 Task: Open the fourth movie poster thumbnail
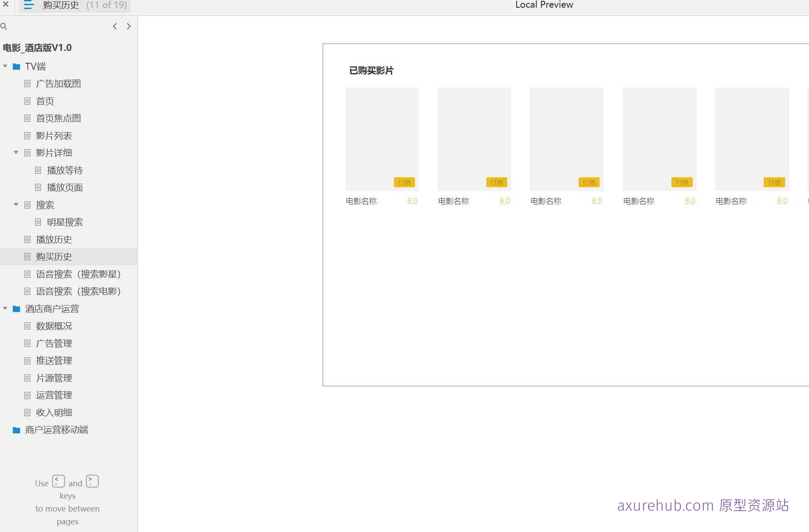tap(659, 139)
